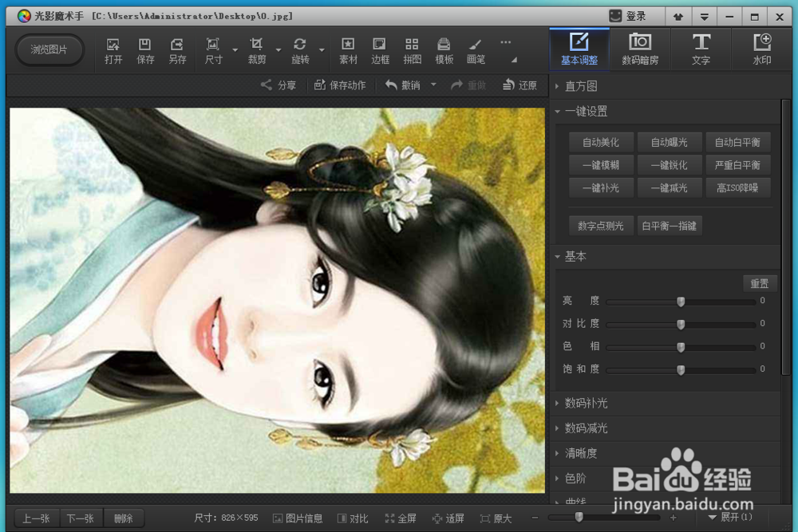Screen dimensions: 798x532
Task: Click the 浏览图片 browse button
Action: click(x=49, y=49)
